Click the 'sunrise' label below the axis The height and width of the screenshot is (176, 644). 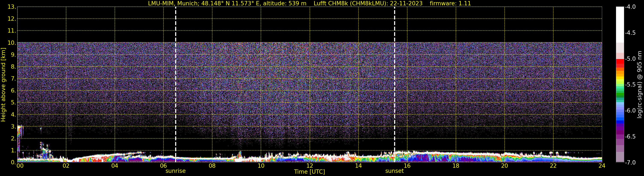pos(176,171)
